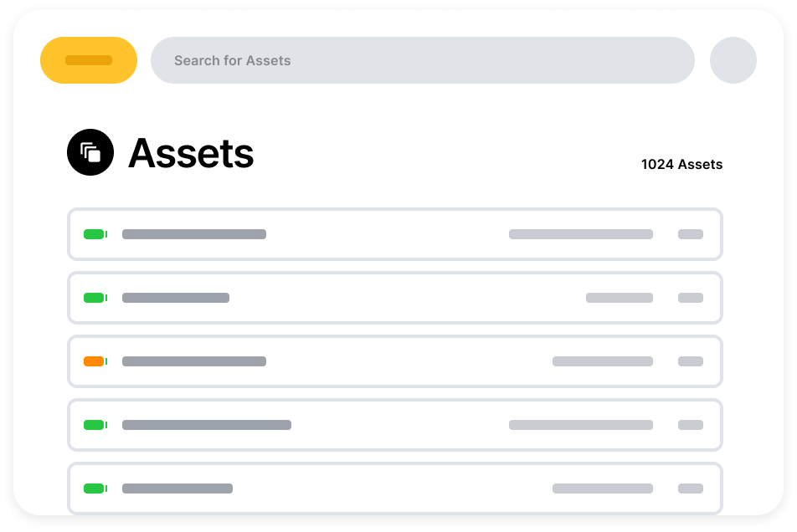Click the green status indicator in the fifth asset row
This screenshot has height=532, width=797.
point(95,489)
